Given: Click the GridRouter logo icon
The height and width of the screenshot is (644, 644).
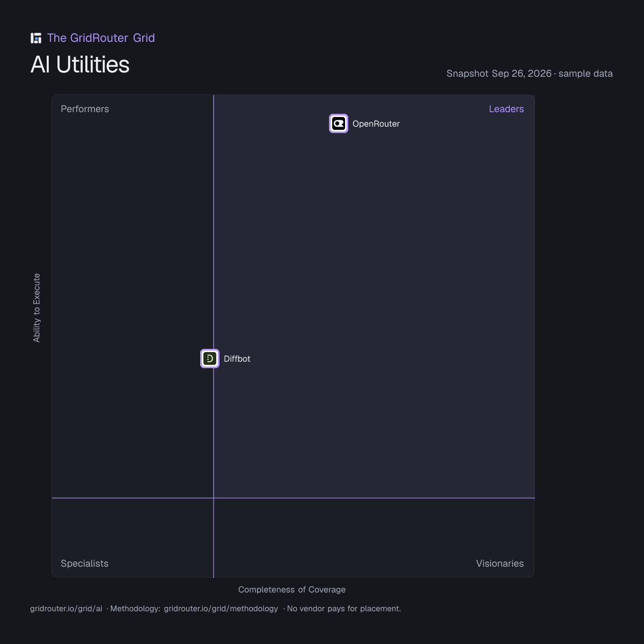Looking at the screenshot, I should click(x=36, y=38).
